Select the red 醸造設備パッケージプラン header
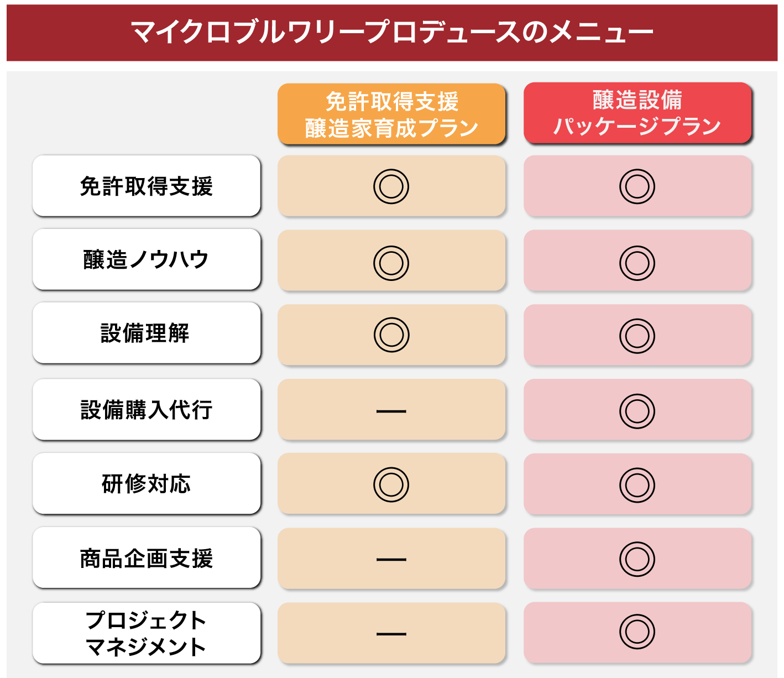The height and width of the screenshot is (678, 784). [637, 113]
